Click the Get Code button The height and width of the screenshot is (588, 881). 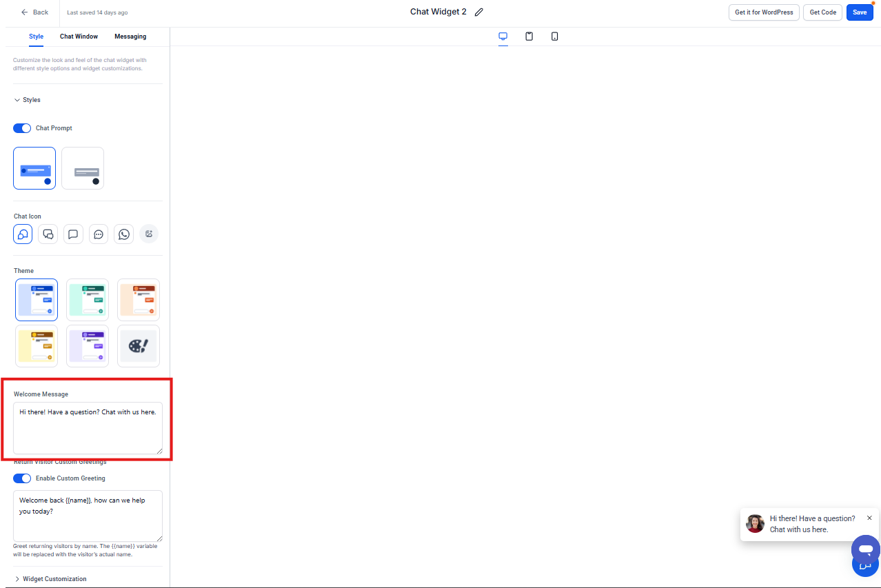pyautogui.click(x=822, y=12)
